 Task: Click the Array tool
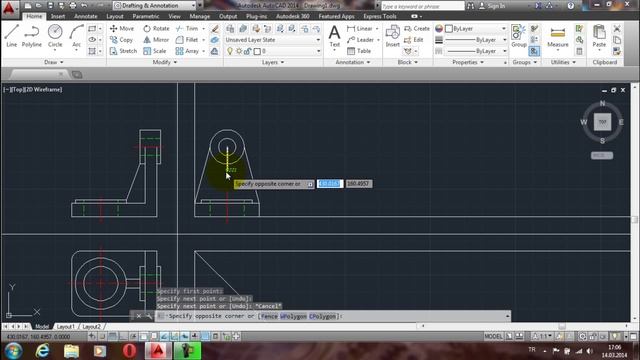click(187, 51)
